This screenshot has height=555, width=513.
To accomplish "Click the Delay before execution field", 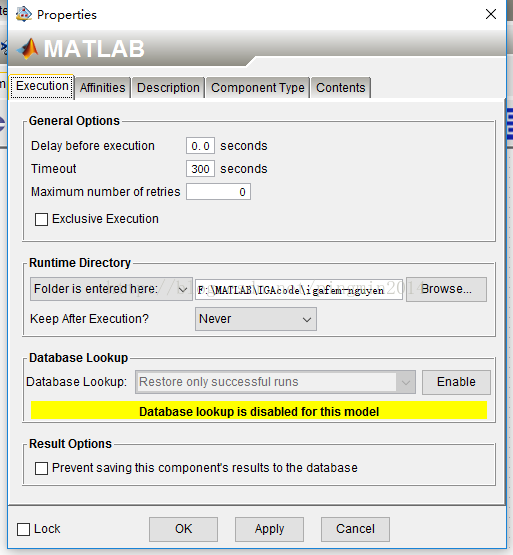I will 200,146.
